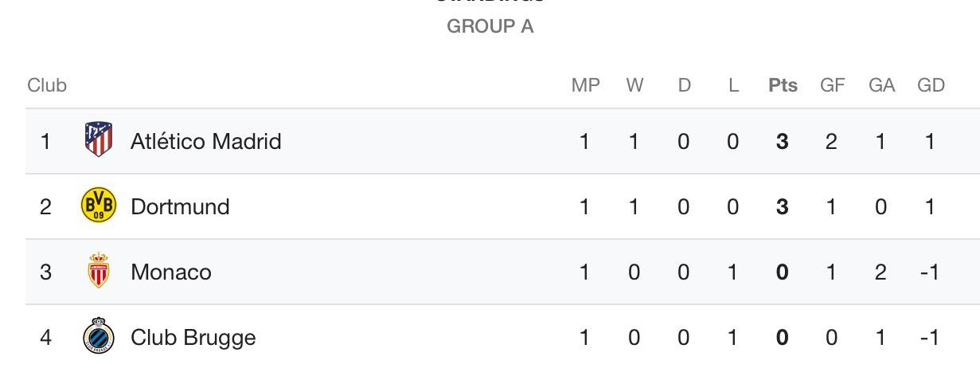Click the Dortmund BVB logo
This screenshot has height=372, width=980.
99,206
